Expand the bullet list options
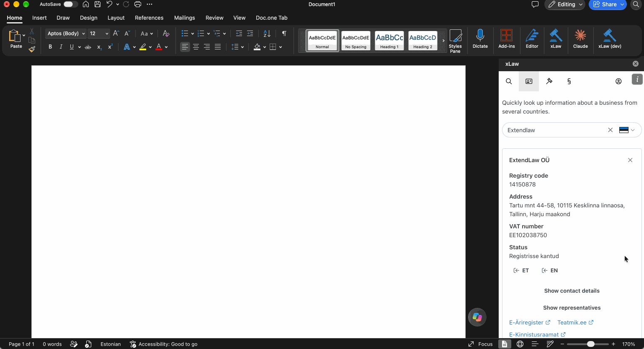The width and height of the screenshot is (644, 349). tap(192, 34)
